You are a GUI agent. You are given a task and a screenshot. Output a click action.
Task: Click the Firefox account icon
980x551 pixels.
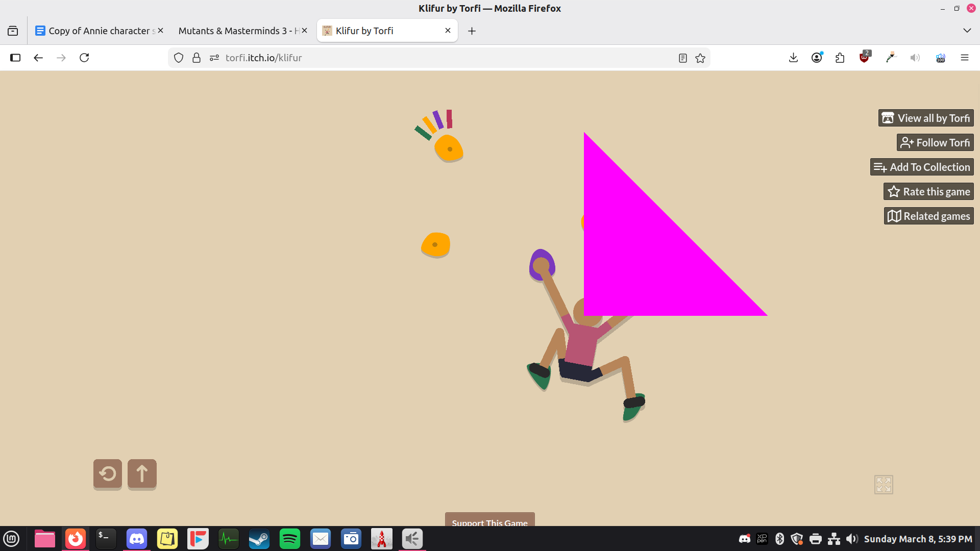pos(817,58)
